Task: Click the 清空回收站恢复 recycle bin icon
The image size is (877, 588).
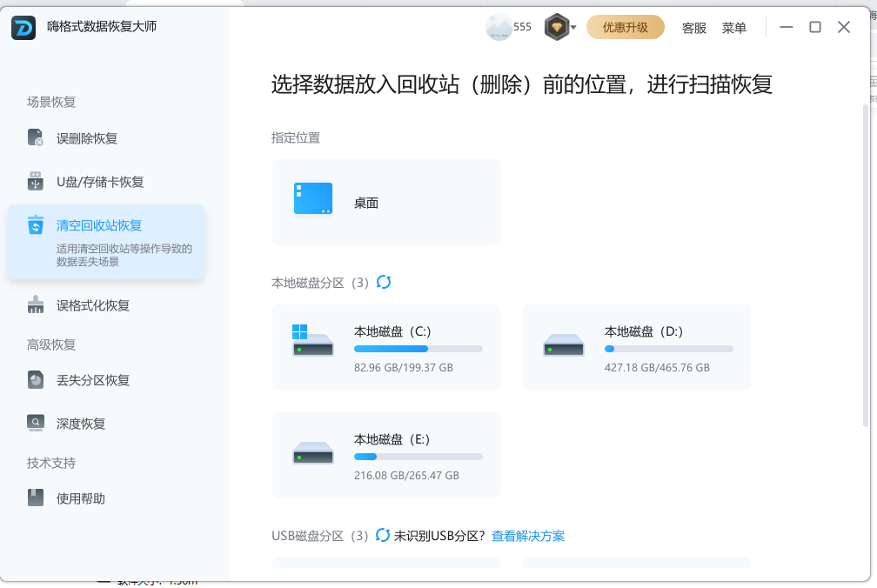Action: tap(36, 225)
